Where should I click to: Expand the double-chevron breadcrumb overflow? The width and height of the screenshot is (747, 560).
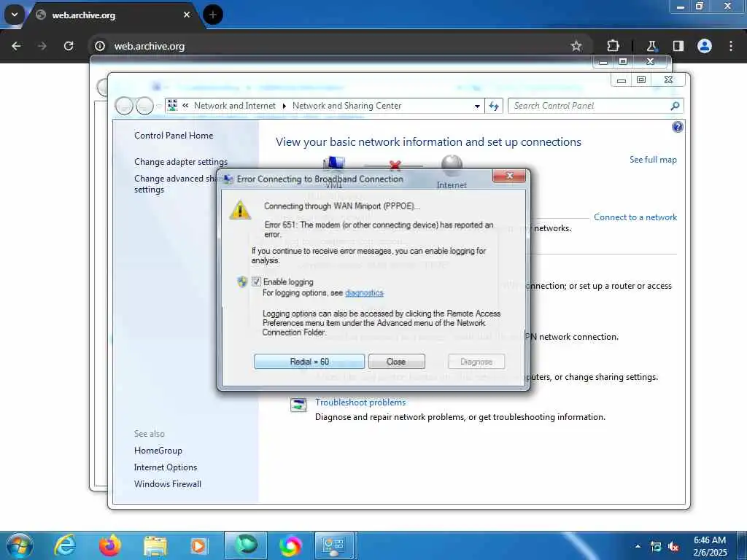(x=185, y=106)
